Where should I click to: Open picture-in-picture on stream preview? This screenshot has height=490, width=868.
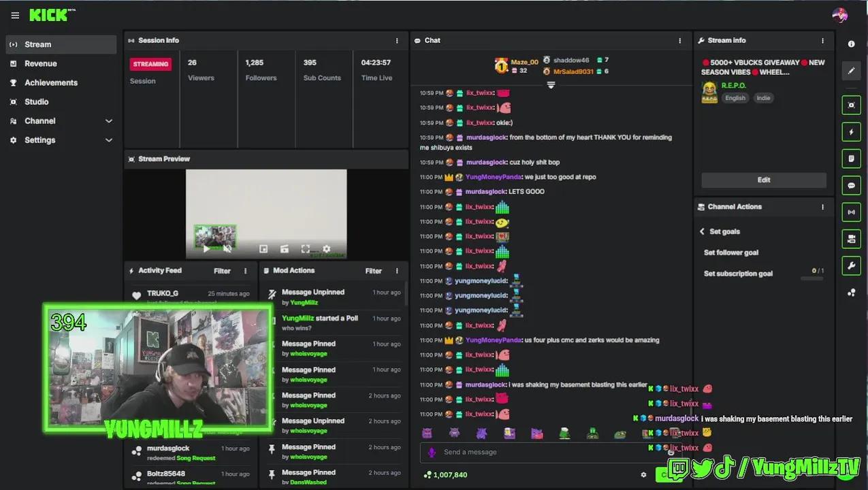pos(263,249)
